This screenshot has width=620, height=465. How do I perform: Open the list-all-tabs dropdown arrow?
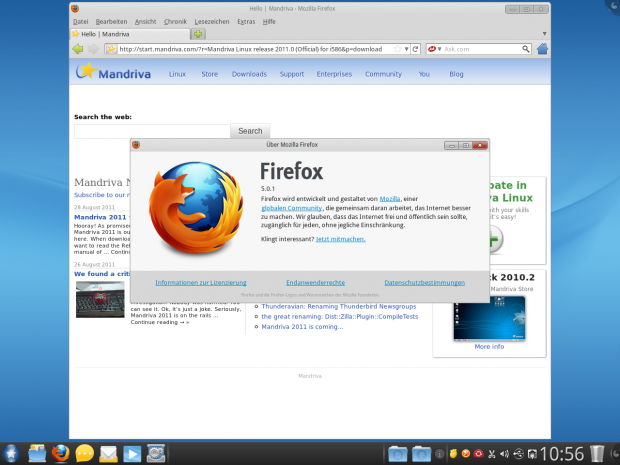pyautogui.click(x=544, y=34)
